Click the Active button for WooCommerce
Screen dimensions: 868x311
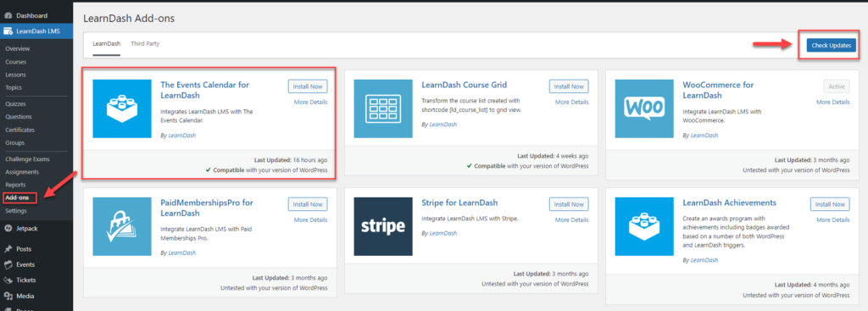837,86
